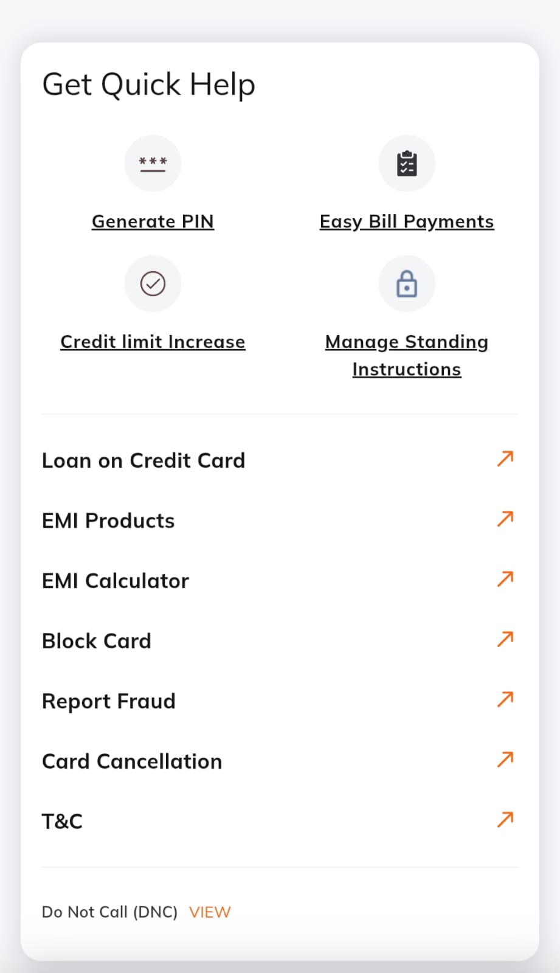
Task: Click the arrow icon next to T&C
Action: [x=505, y=820]
